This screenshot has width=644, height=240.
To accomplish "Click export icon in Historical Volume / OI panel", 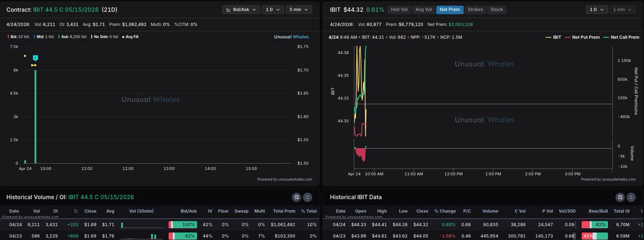I will 297,197.
